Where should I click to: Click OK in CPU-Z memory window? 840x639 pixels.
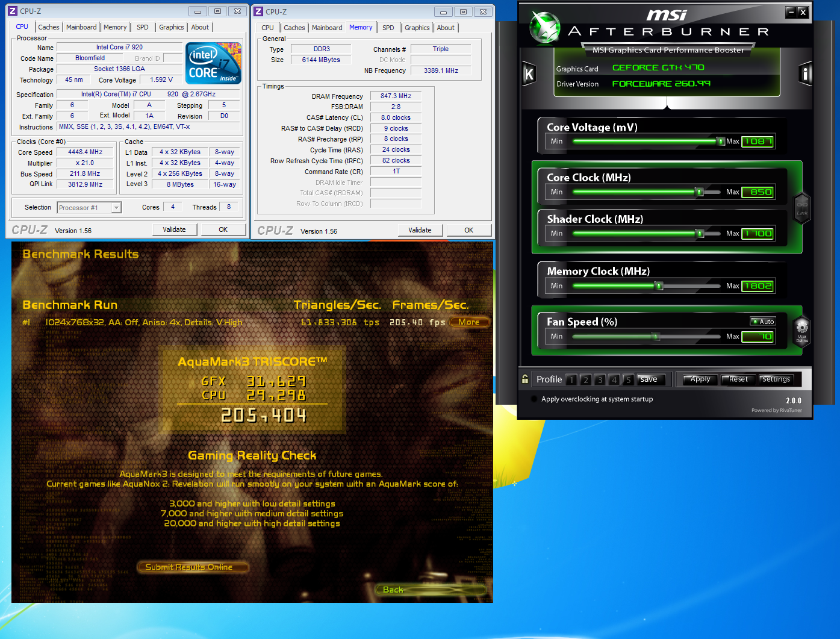469,230
